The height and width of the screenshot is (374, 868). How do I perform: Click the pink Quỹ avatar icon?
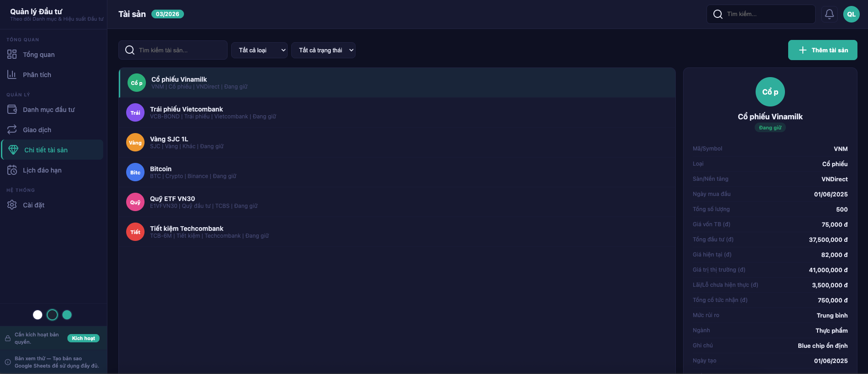[x=135, y=202]
